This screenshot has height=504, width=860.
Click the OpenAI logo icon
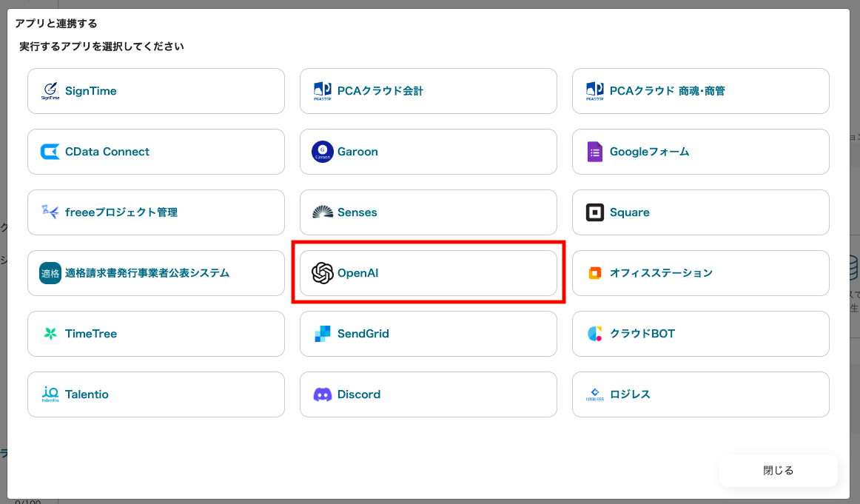click(323, 273)
